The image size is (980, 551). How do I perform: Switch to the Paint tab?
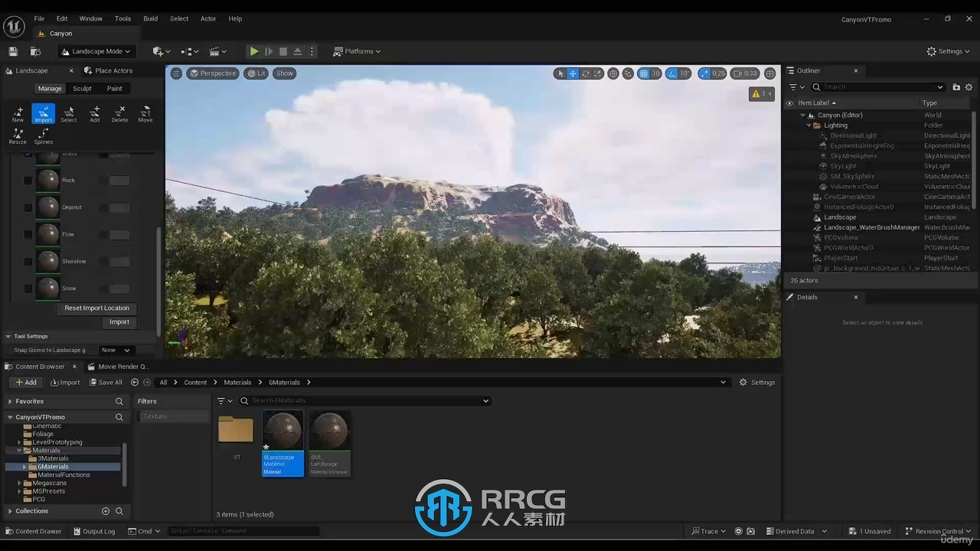click(x=115, y=89)
